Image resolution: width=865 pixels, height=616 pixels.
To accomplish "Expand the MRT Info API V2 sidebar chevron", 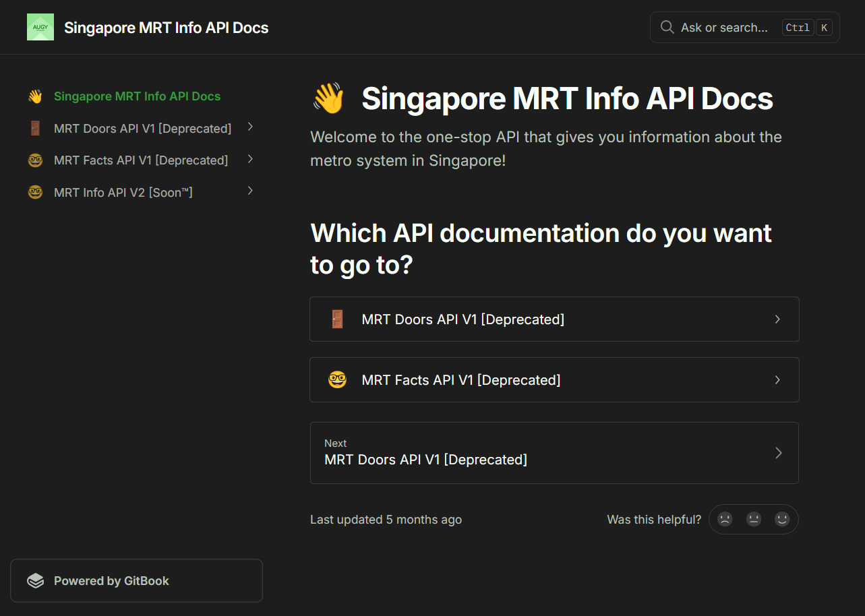I will click(250, 191).
